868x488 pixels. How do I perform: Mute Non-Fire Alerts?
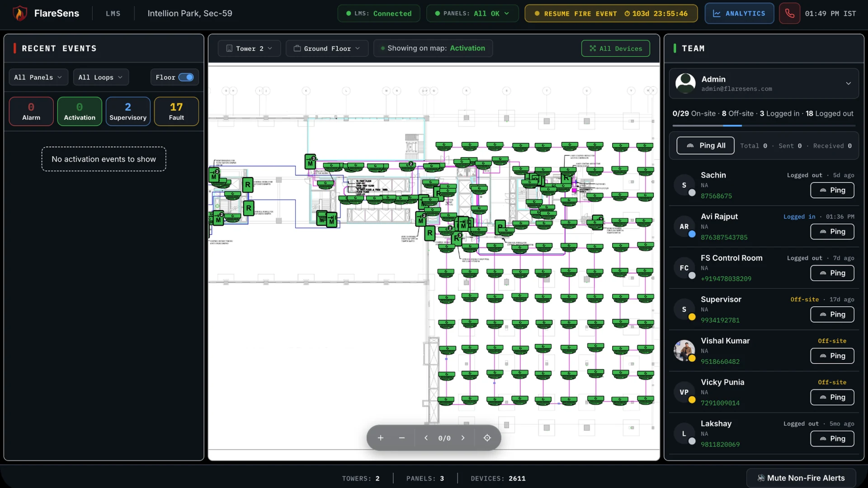pyautogui.click(x=801, y=478)
